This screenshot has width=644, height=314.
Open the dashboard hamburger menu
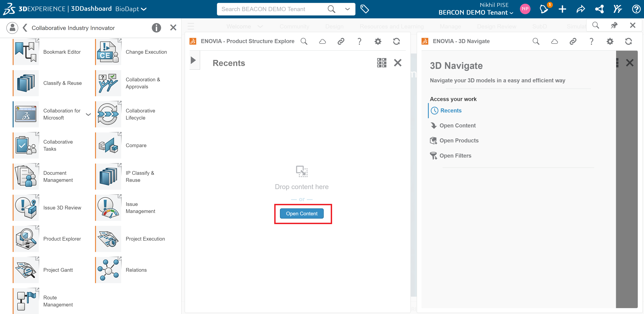tap(191, 26)
